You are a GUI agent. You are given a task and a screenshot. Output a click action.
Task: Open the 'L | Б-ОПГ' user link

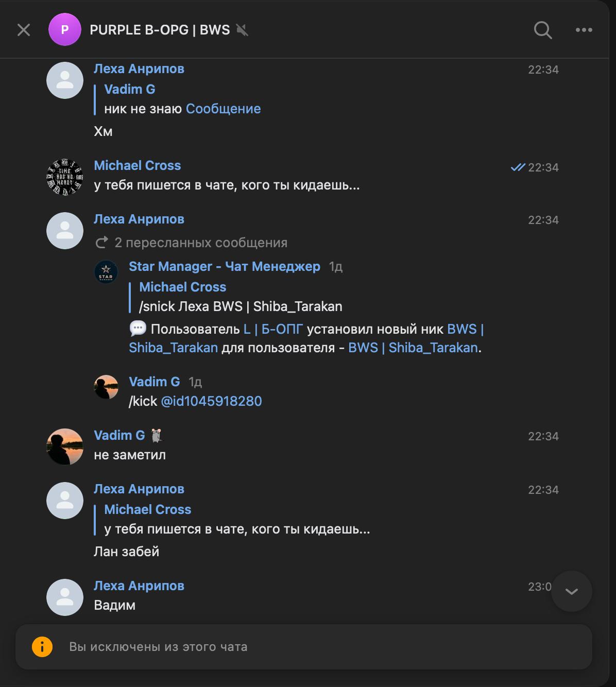273,329
